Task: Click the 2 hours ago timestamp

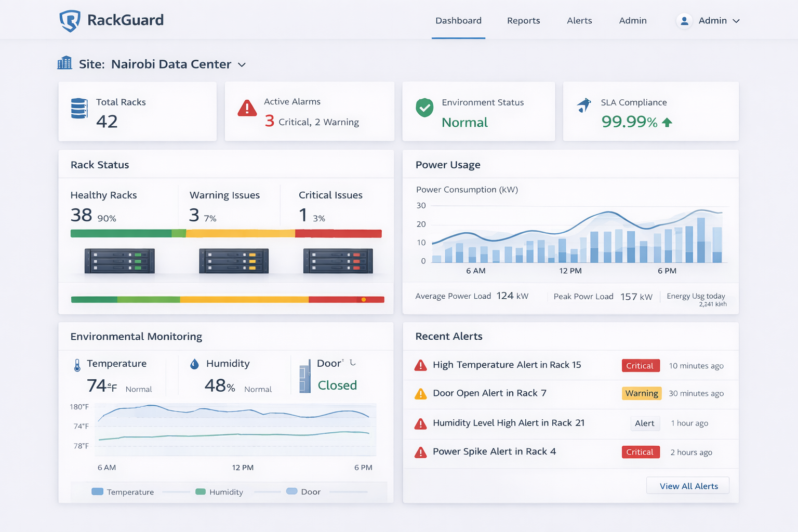Action: pos(691,453)
